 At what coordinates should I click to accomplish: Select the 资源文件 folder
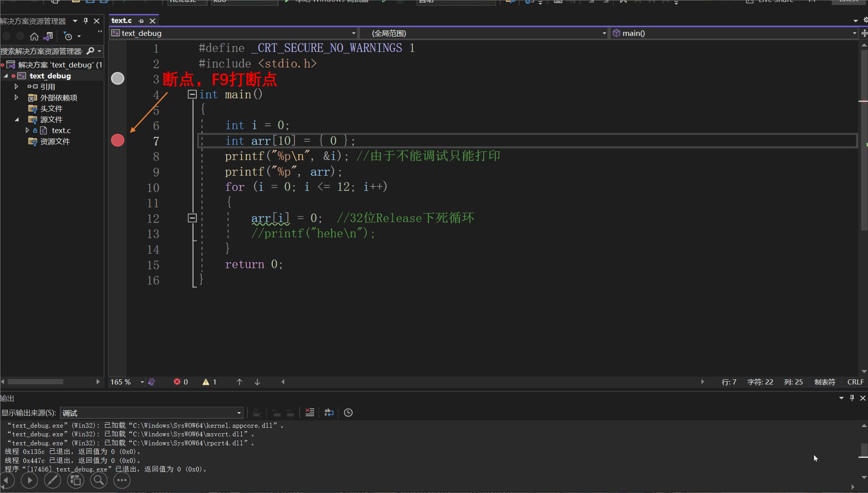pyautogui.click(x=55, y=142)
